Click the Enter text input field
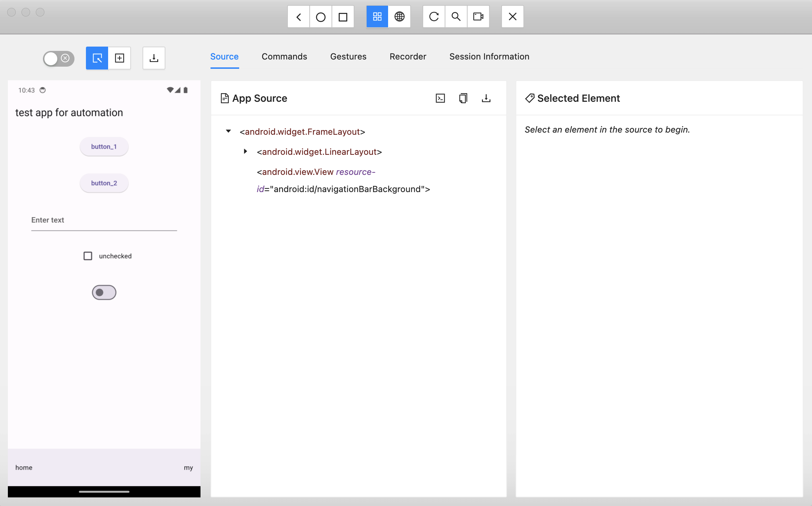Image resolution: width=812 pixels, height=506 pixels. [104, 220]
